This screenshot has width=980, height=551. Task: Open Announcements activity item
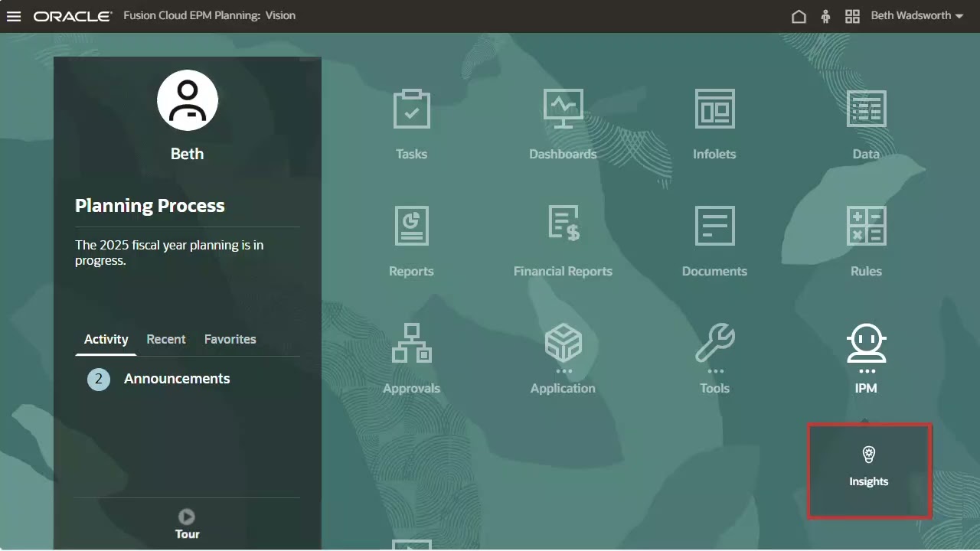point(177,379)
